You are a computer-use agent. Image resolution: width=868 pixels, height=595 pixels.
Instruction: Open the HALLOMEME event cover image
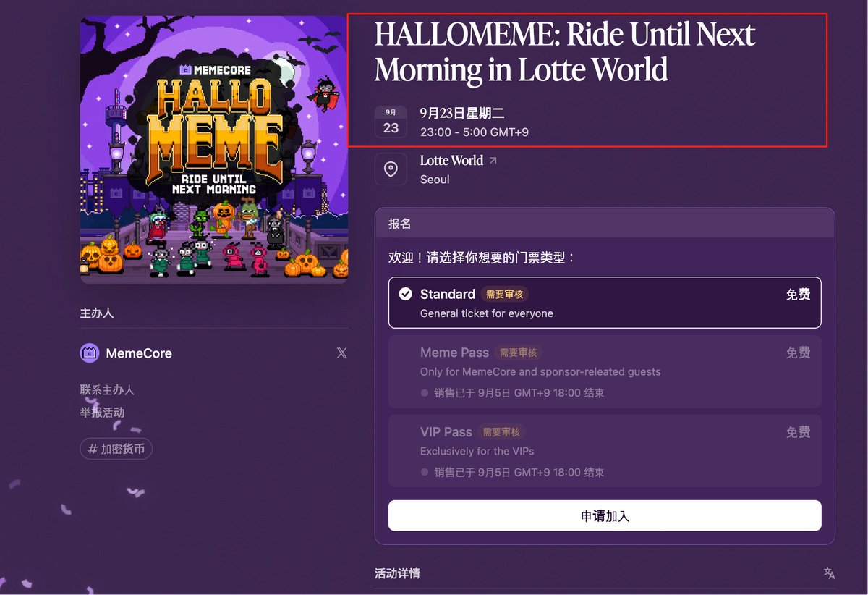click(x=214, y=150)
